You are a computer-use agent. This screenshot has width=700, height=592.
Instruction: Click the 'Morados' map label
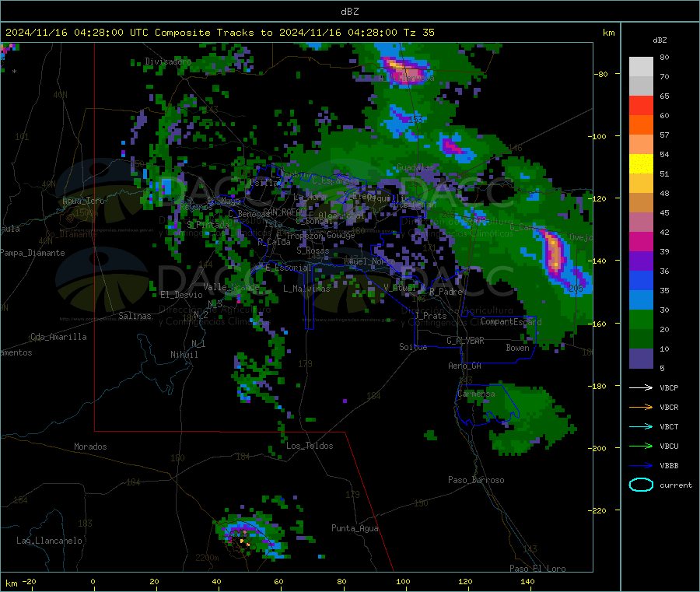(90, 447)
